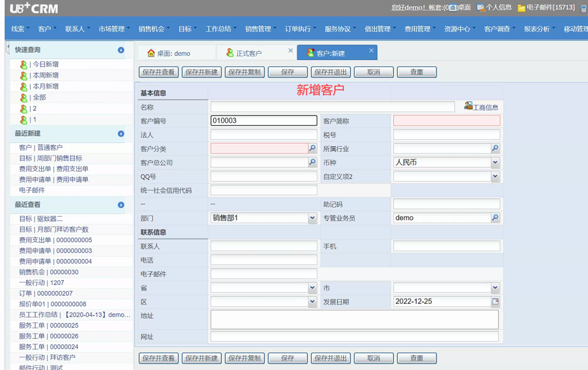The height and width of the screenshot is (370, 588).
Task: Open the 市场管理 menu
Action: click(x=114, y=29)
